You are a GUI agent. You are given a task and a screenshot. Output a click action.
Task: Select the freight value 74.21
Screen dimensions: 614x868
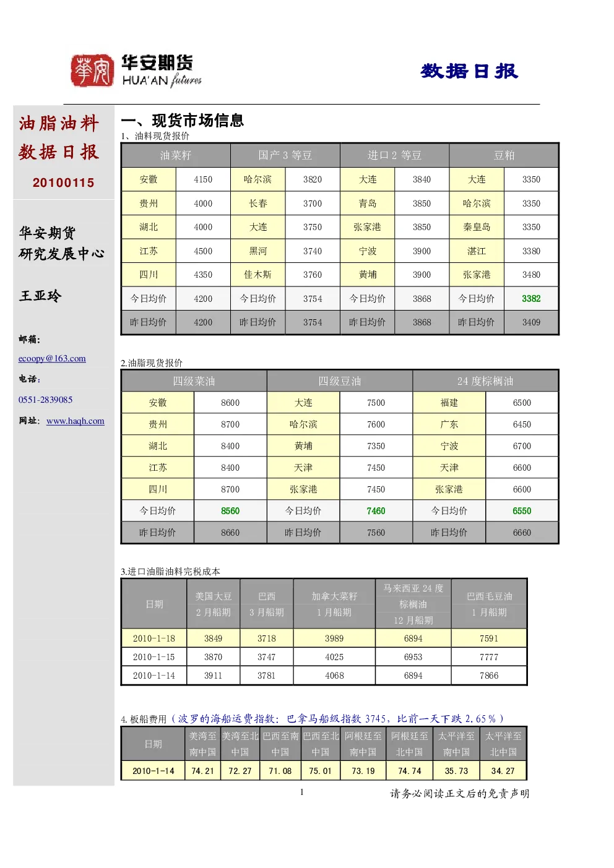(x=202, y=771)
